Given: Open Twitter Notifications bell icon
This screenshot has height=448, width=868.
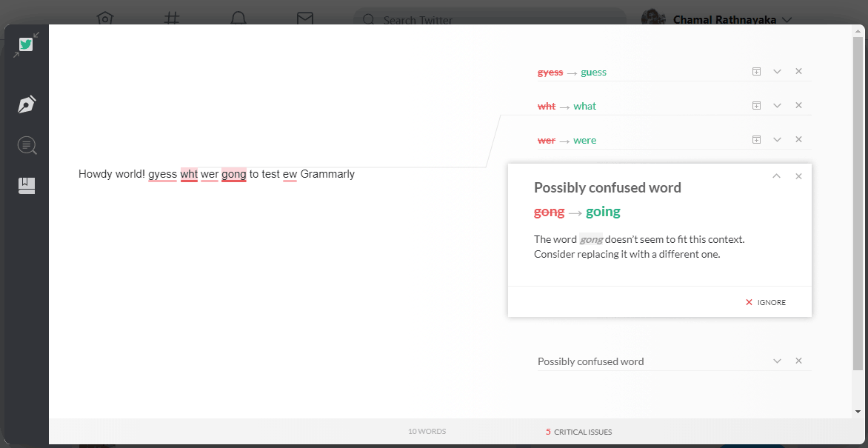Looking at the screenshot, I should point(238,18).
